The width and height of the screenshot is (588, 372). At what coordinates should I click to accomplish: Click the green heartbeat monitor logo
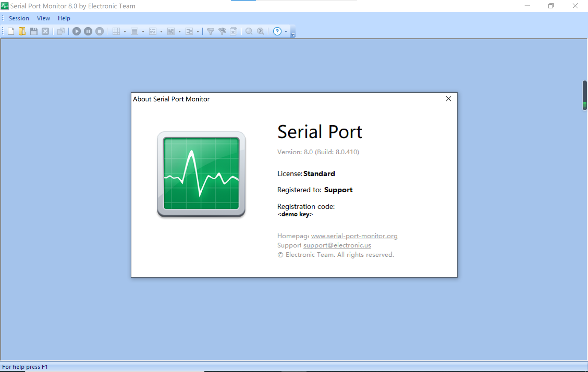click(201, 174)
